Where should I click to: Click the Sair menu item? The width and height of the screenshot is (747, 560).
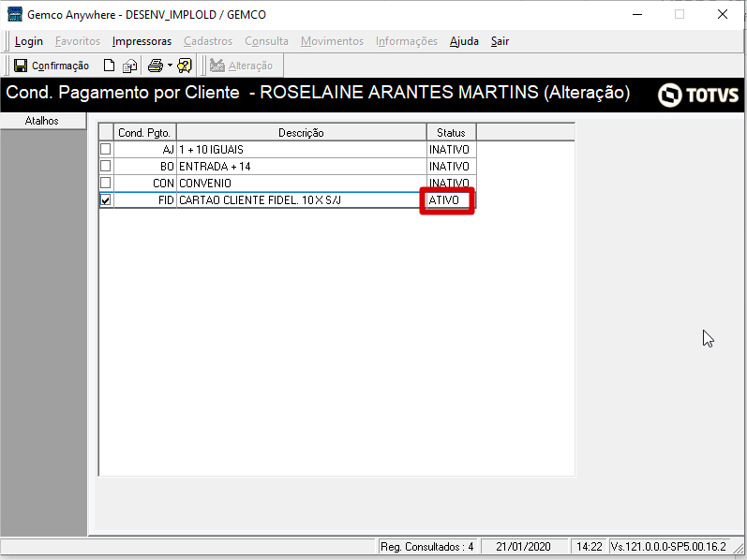pos(500,41)
